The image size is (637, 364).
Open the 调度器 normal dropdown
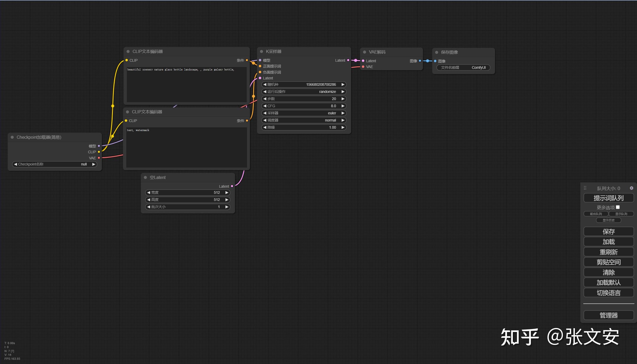coord(304,120)
